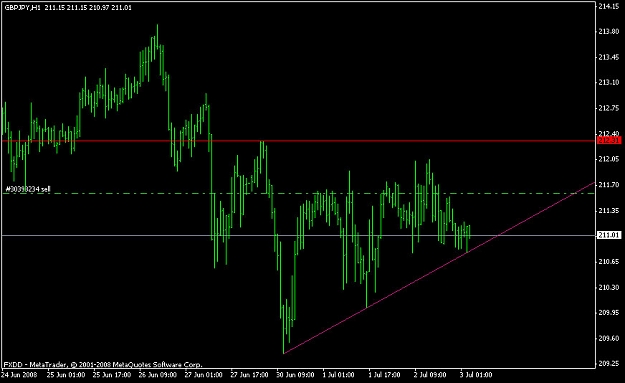625x383 pixels.
Task: Click the 212.05 price axis label
Action: coord(609,159)
